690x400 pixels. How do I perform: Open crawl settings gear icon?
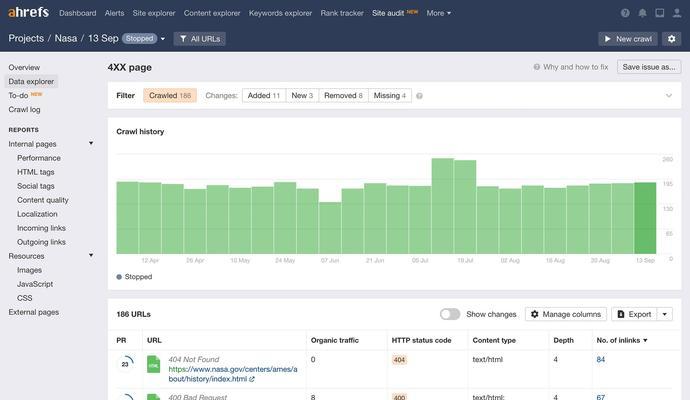pyautogui.click(x=672, y=39)
